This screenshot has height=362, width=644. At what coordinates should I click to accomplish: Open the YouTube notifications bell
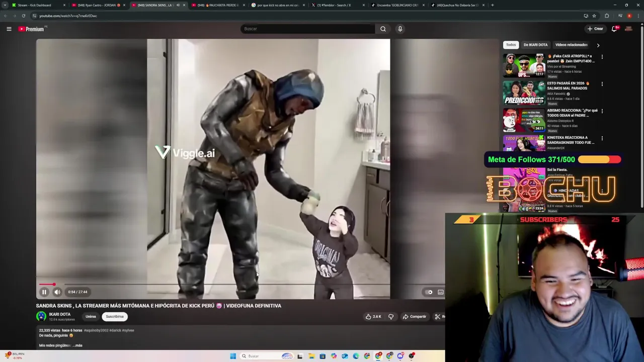pyautogui.click(x=614, y=29)
